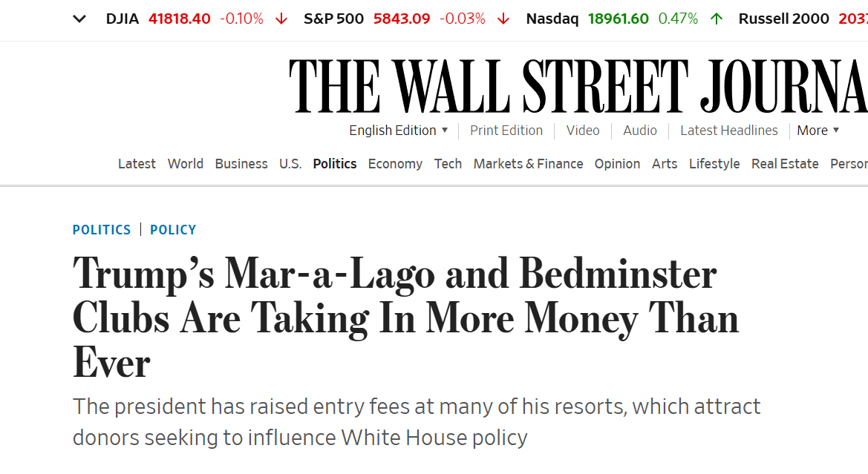This screenshot has height=474, width=868.
Task: Click the Nasdaq green up arrow
Action: coord(717,19)
